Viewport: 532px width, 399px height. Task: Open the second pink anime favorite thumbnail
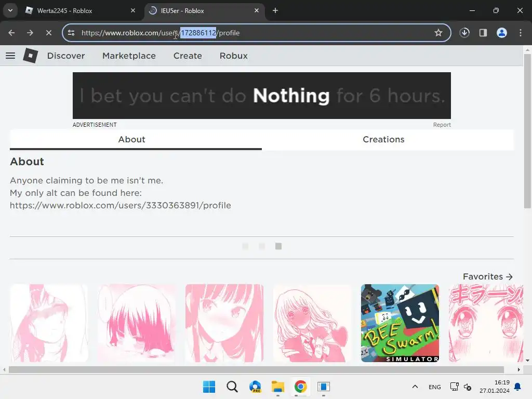(x=137, y=323)
